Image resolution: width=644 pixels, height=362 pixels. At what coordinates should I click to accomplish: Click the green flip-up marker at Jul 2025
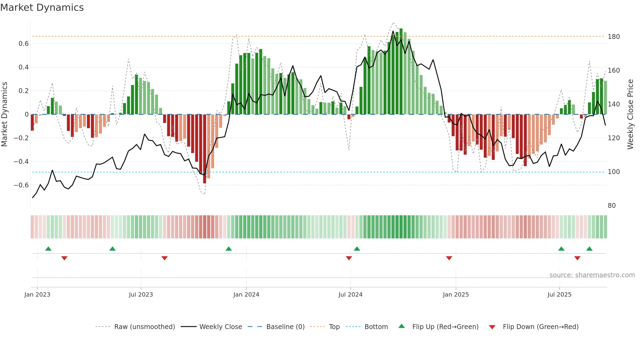[561, 249]
